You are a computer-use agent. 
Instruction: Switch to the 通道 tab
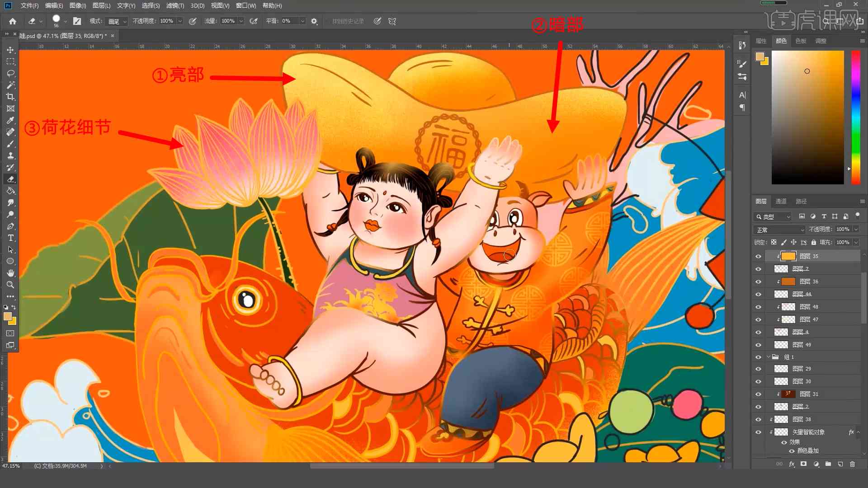click(x=781, y=201)
